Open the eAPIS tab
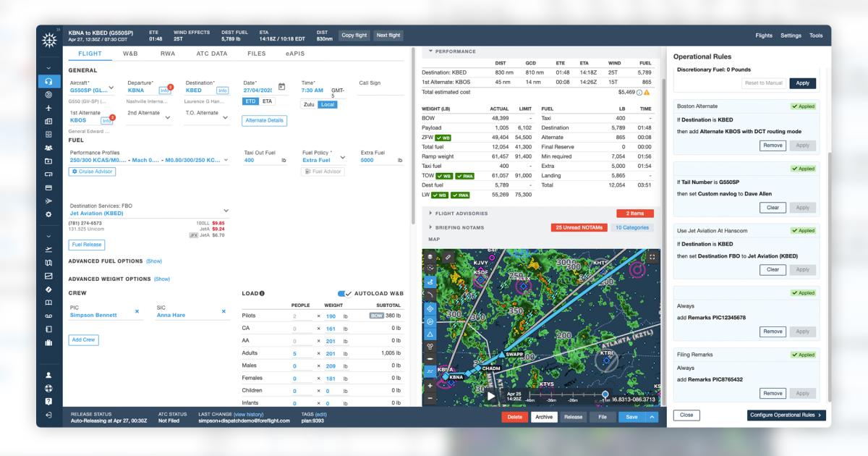 tap(295, 54)
